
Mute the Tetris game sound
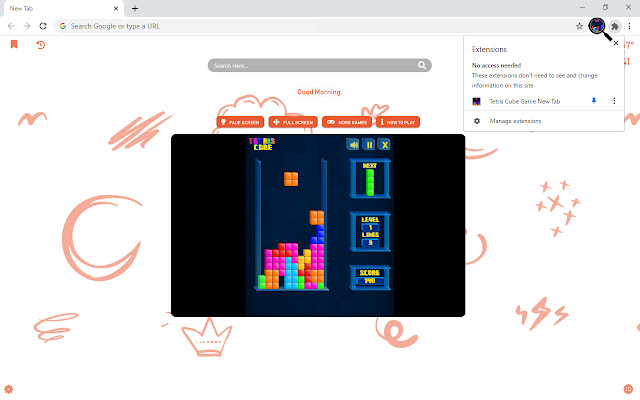353,144
